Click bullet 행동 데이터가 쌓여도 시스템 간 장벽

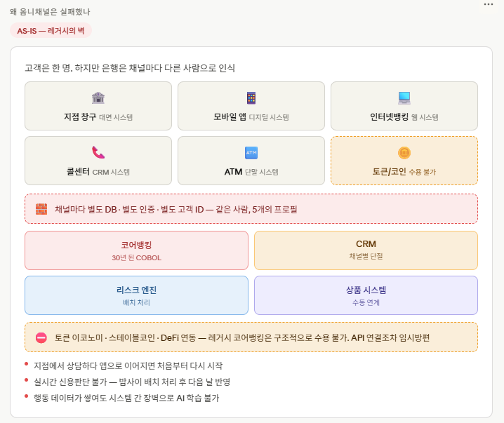click(126, 398)
